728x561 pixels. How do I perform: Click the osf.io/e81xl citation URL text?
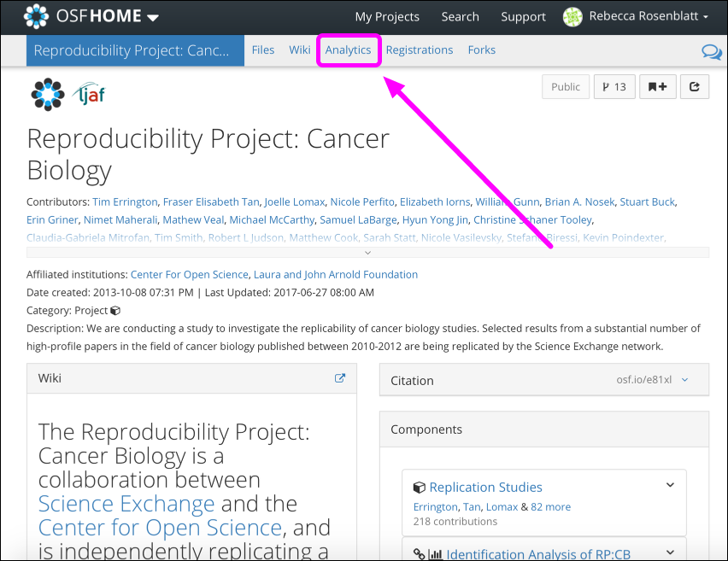pyautogui.click(x=643, y=380)
